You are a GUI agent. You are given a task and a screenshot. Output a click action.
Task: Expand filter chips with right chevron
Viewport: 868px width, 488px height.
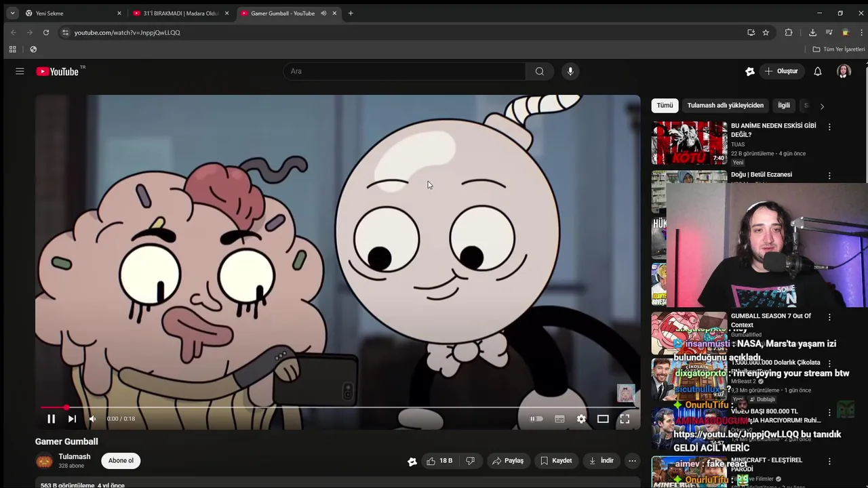click(x=822, y=106)
